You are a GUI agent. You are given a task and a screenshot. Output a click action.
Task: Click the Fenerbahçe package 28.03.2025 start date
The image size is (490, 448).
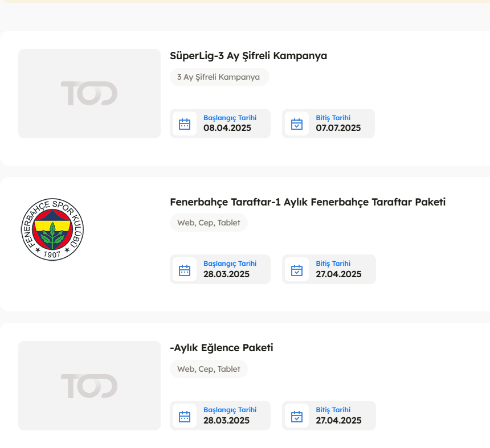tap(227, 274)
